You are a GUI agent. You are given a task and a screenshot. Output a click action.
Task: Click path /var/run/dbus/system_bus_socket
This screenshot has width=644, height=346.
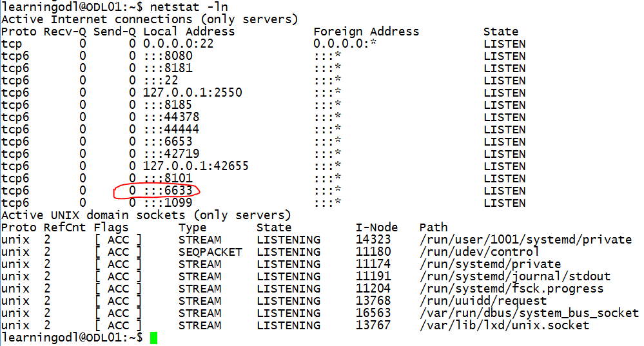pyautogui.click(x=529, y=313)
